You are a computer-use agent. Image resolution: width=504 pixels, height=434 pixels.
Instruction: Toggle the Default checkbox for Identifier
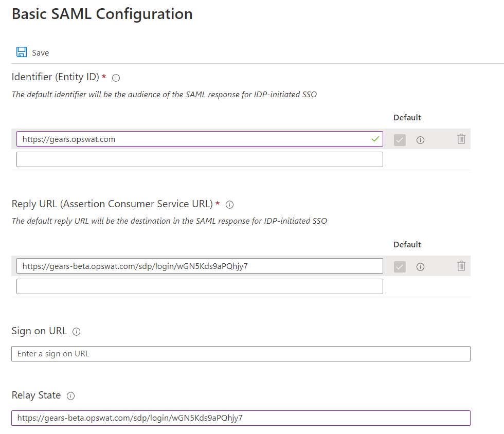pyautogui.click(x=400, y=140)
